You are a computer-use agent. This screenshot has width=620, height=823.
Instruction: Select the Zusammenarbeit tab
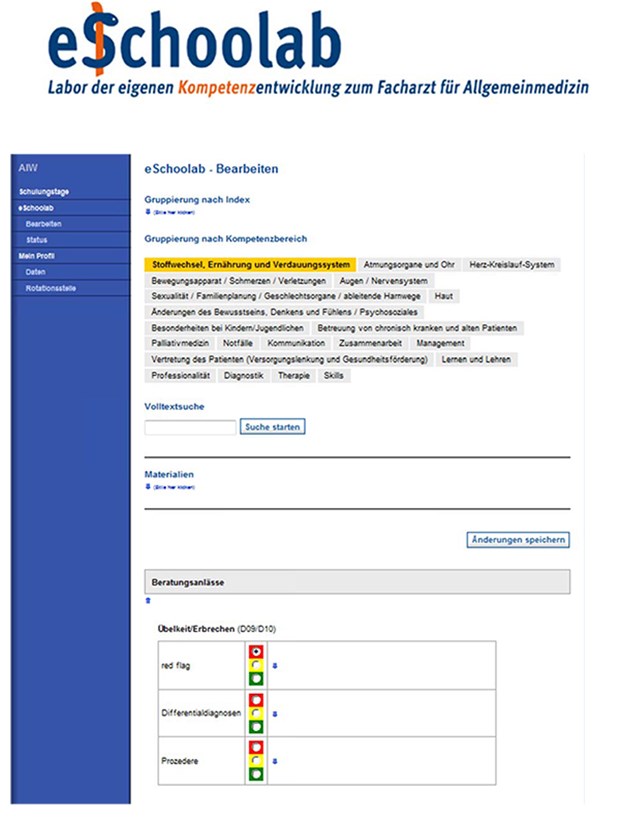click(371, 343)
